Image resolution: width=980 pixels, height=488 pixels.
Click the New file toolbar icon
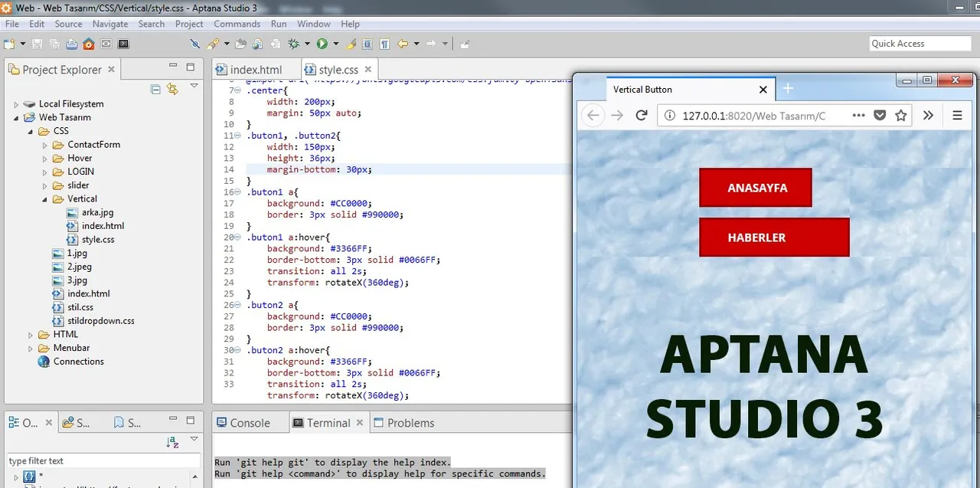click(9, 44)
